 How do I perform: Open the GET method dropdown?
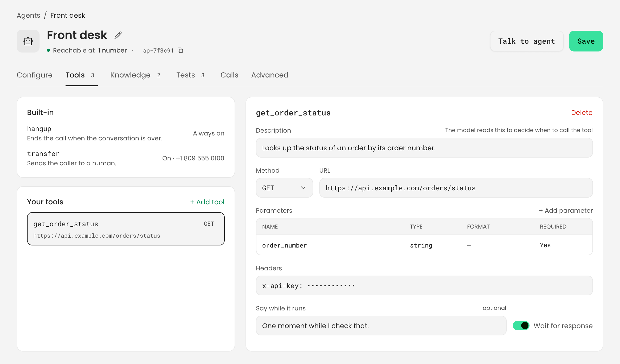click(284, 188)
